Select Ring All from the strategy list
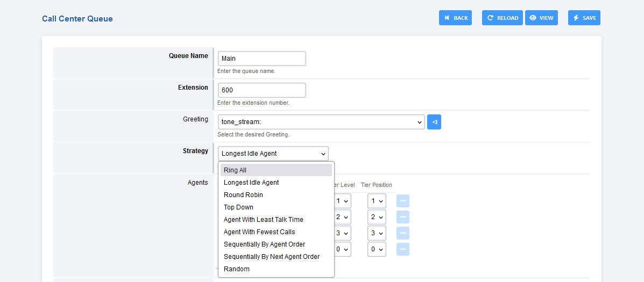 [x=235, y=170]
